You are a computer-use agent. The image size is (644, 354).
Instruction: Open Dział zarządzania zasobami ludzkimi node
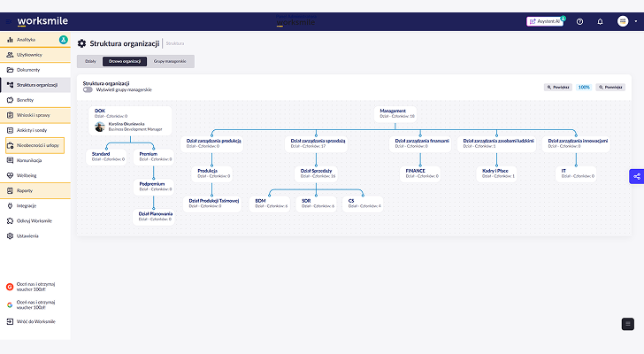tap(496, 143)
